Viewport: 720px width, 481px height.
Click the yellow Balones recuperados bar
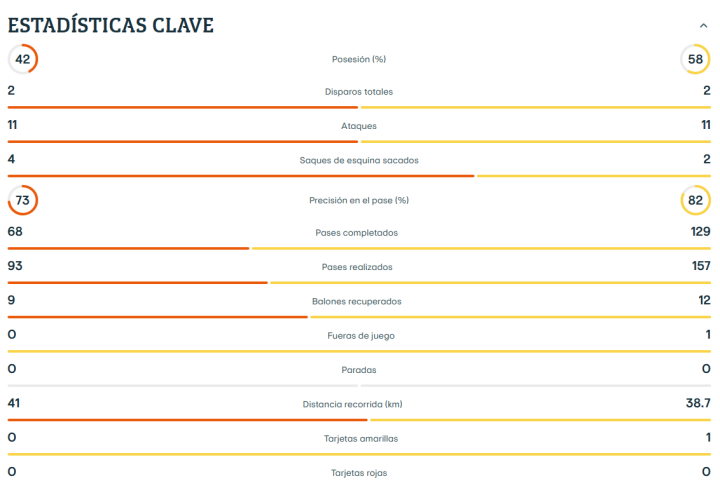(511, 317)
